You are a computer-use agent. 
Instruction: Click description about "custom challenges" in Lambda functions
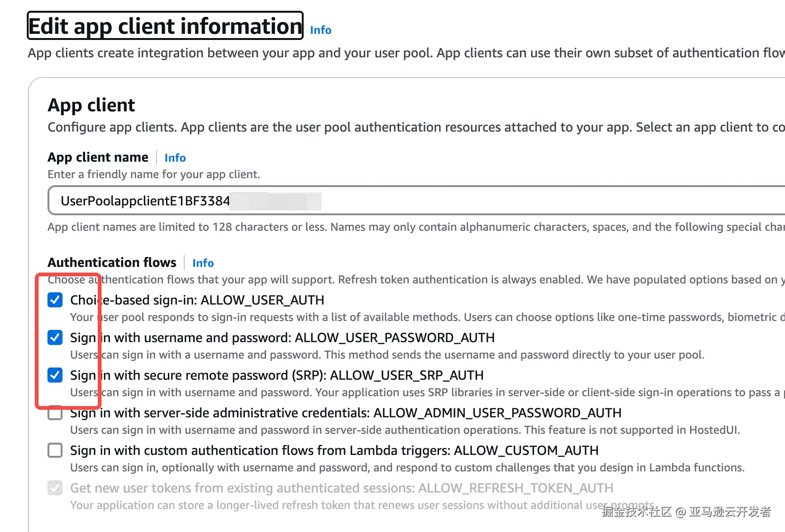pos(408,468)
